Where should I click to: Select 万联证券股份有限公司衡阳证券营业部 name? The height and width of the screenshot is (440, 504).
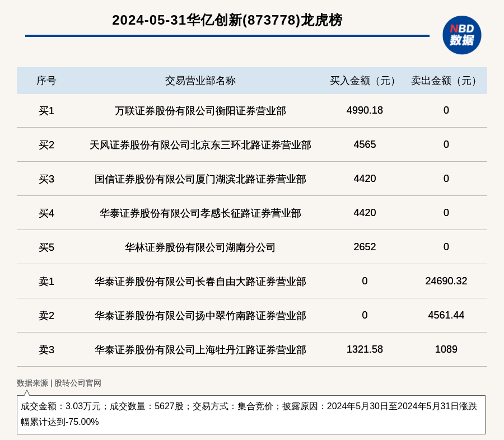(200, 111)
